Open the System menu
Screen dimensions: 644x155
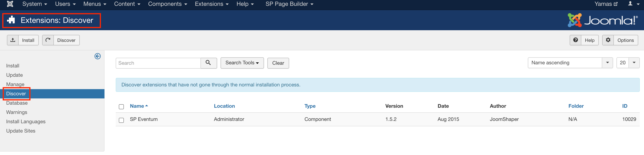pyautogui.click(x=34, y=4)
